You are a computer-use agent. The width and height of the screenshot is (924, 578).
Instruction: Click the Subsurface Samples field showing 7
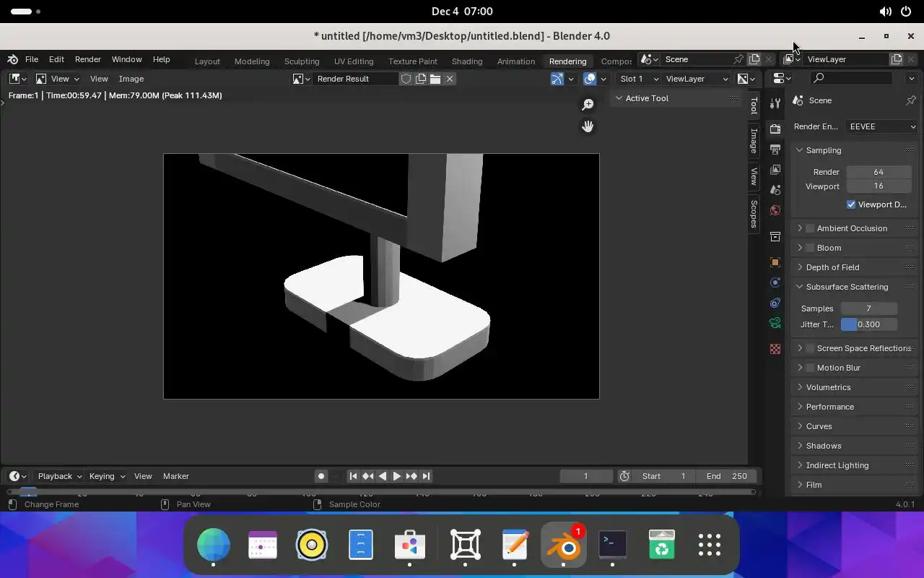(x=869, y=309)
